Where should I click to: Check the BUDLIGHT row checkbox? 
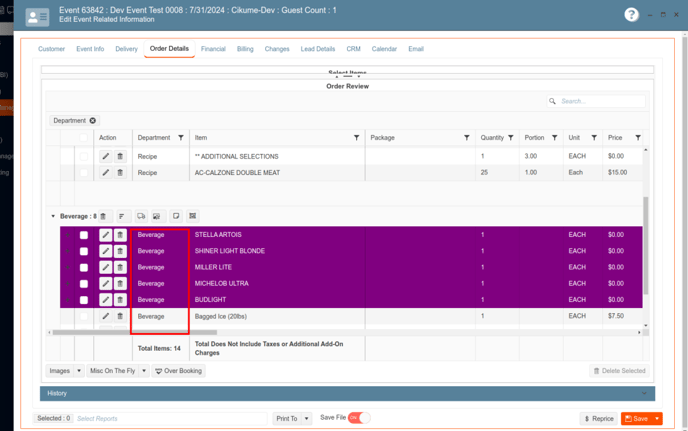(x=84, y=300)
